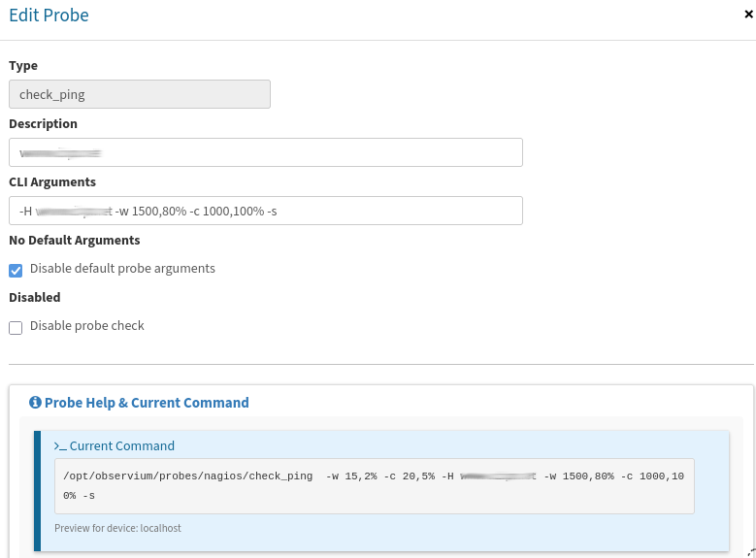Image resolution: width=756 pixels, height=558 pixels.
Task: Click the read-only check_ping Type field
Action: [139, 94]
